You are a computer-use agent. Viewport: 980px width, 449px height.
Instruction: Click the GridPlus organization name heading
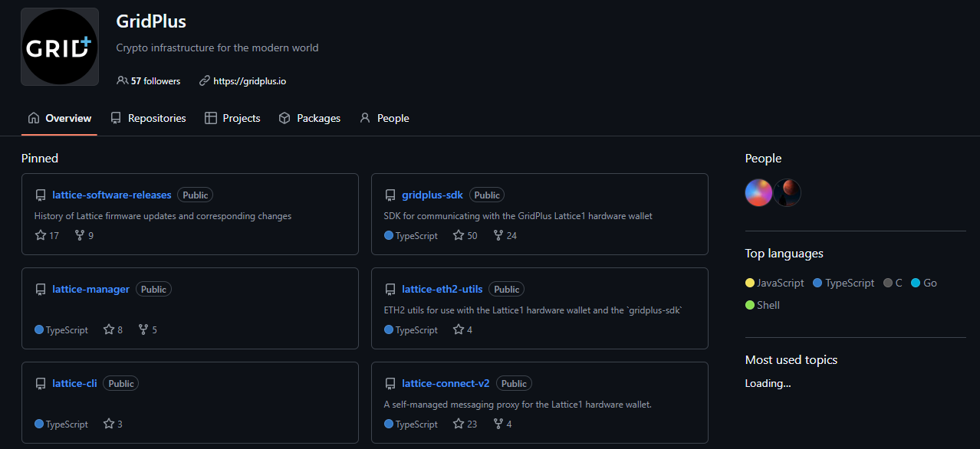tap(151, 21)
